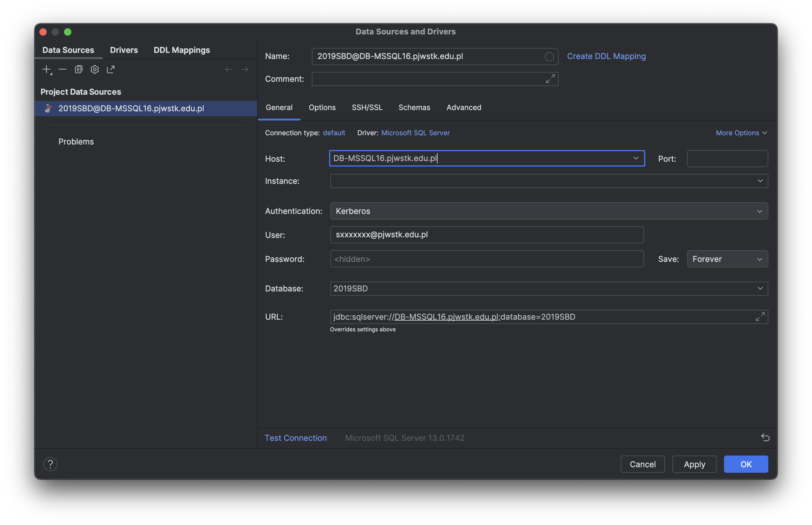Click the color circle in the Name field
This screenshot has width=812, height=525.
[x=549, y=57]
